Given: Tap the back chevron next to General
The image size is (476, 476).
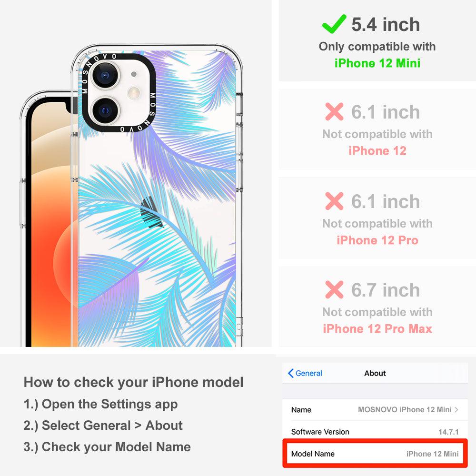Looking at the screenshot, I should [290, 373].
